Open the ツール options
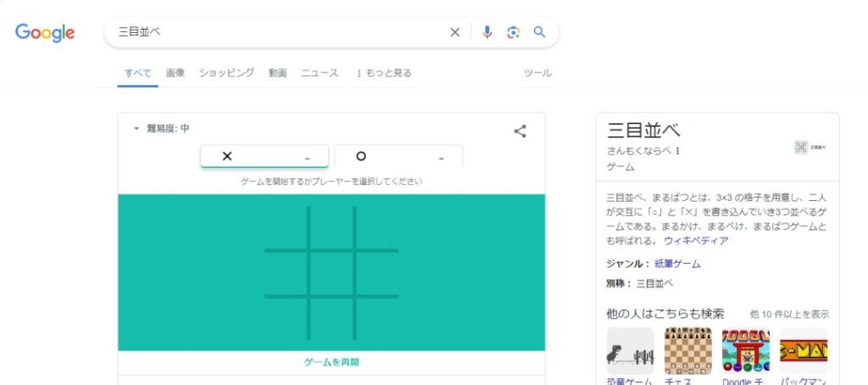The image size is (868, 385). [537, 73]
